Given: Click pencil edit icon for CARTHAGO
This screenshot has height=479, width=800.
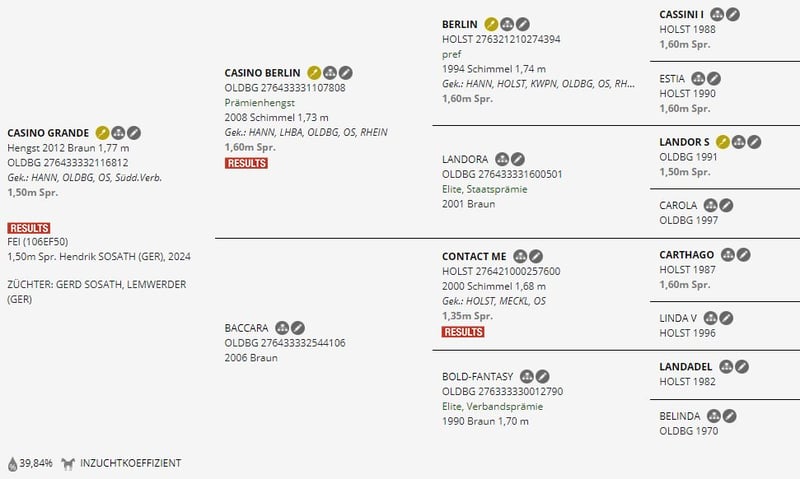Looking at the screenshot, I should 743,255.
